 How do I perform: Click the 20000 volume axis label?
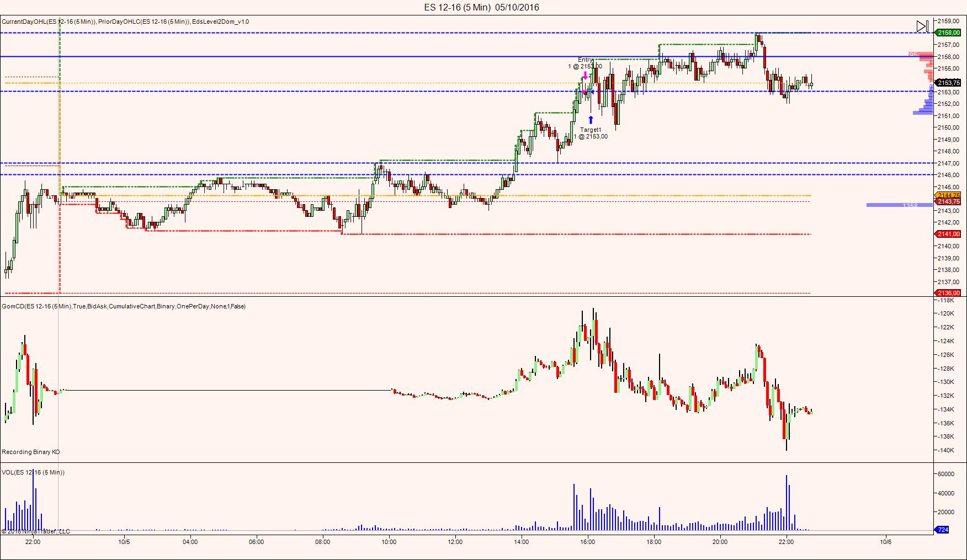(946, 512)
